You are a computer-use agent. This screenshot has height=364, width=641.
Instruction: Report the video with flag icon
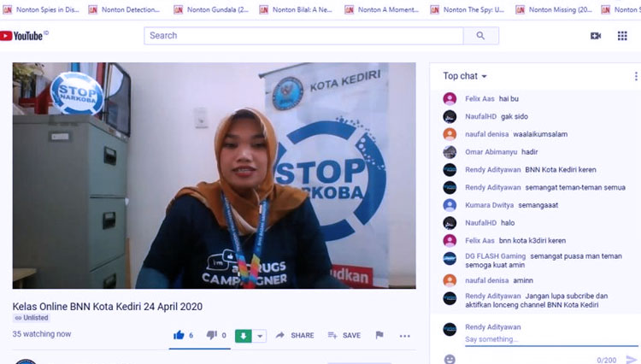pos(379,335)
